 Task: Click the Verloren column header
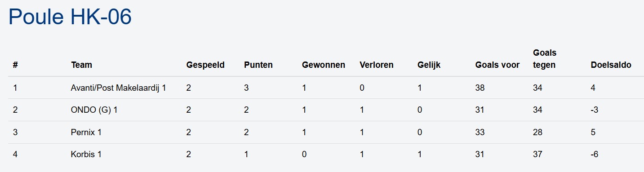377,65
